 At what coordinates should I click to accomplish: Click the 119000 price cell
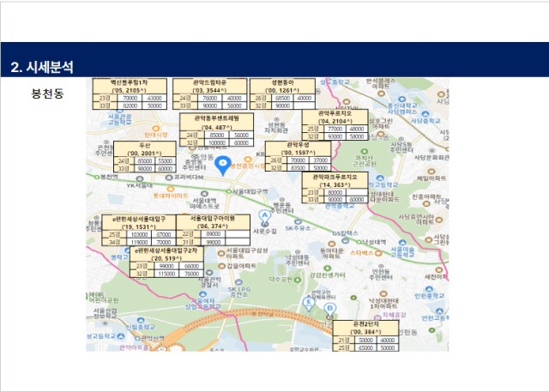coord(139,242)
